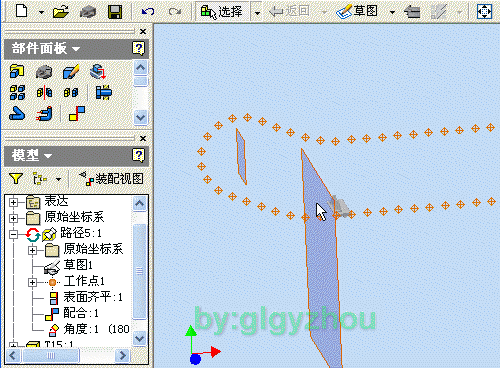Click the 返回 return button
The image size is (500, 368).
click(x=289, y=12)
